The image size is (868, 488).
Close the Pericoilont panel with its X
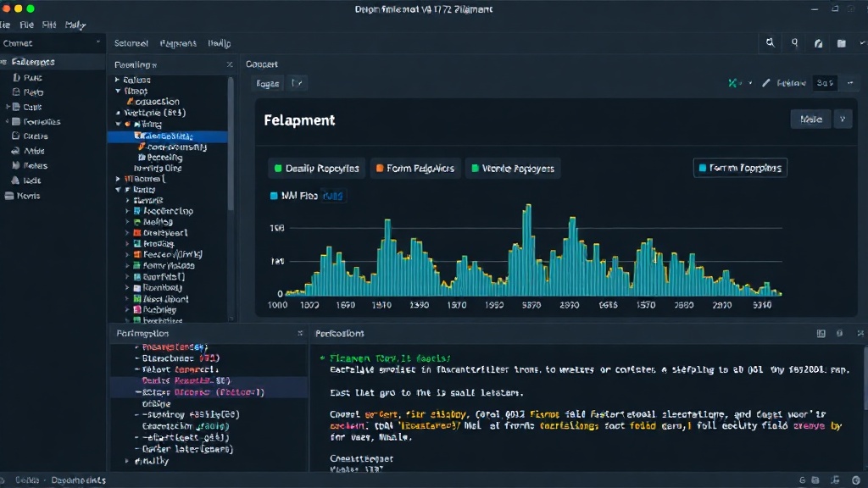pos(860,333)
